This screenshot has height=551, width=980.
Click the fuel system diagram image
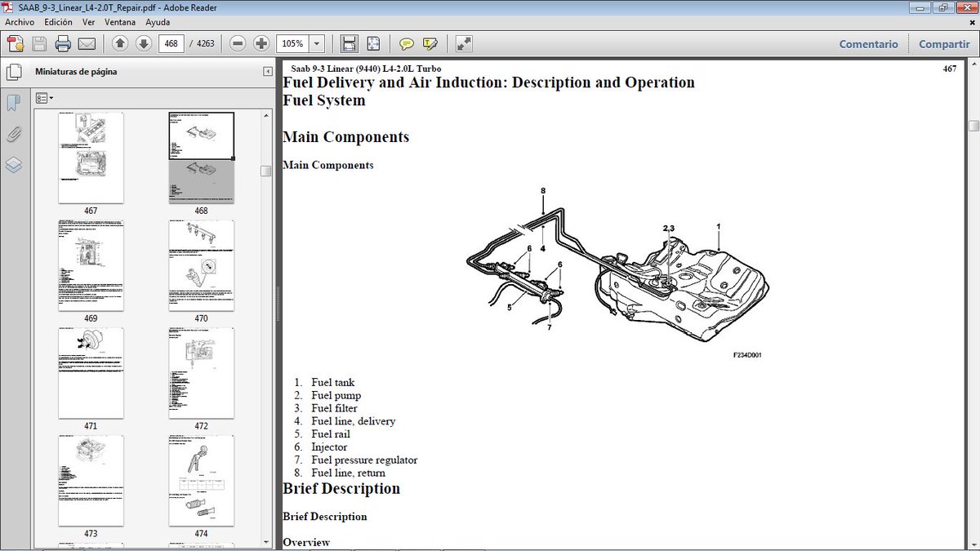[617, 273]
